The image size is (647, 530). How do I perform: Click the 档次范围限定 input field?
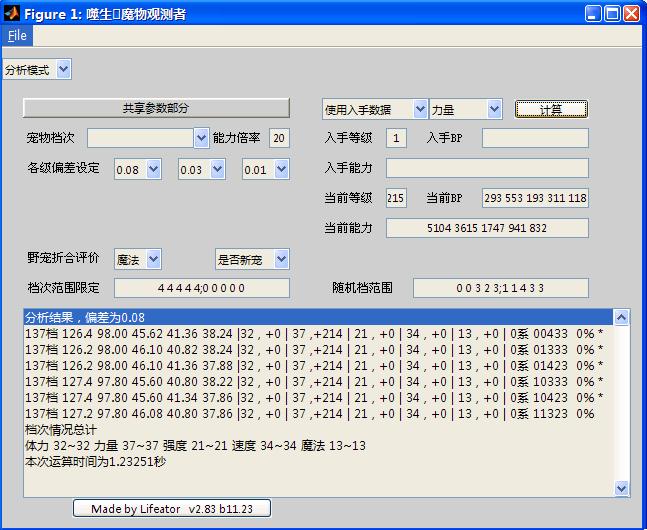201,288
